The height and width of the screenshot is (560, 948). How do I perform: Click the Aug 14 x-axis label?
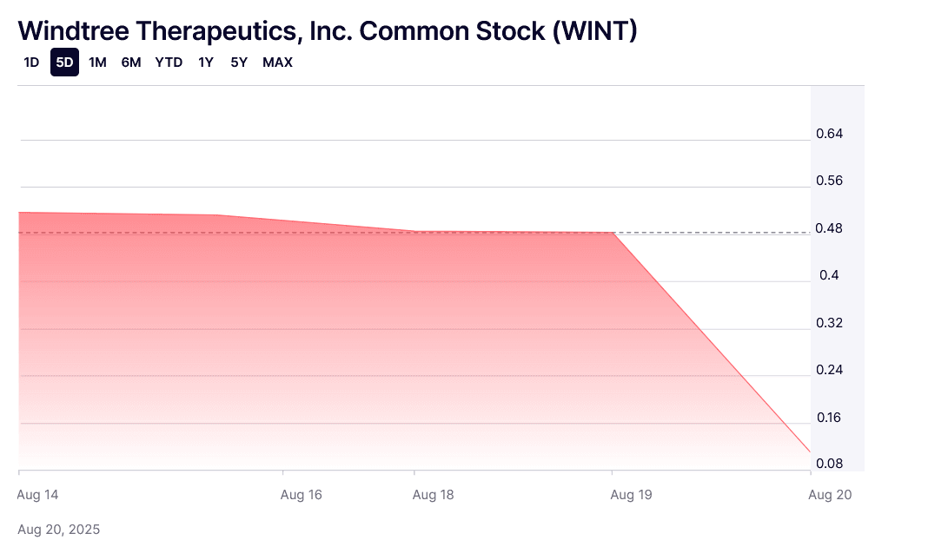38,495
